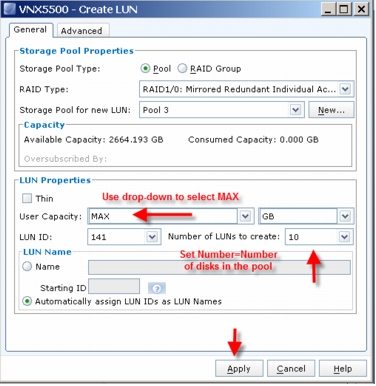Screen dimensions: 376x386
Task: Select Automatically assign LUN IDs as LUN Names
Action: (27, 301)
